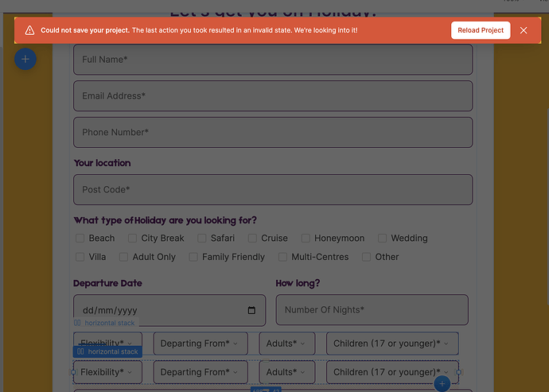This screenshot has height=392, width=549.
Task: Check the Safari holiday type
Action: (201, 238)
